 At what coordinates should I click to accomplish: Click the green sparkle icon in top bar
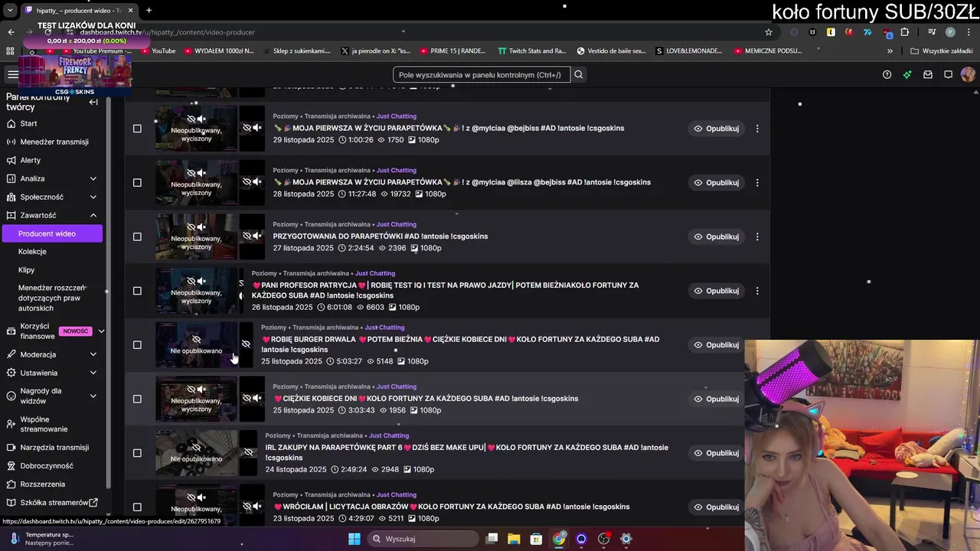click(907, 75)
